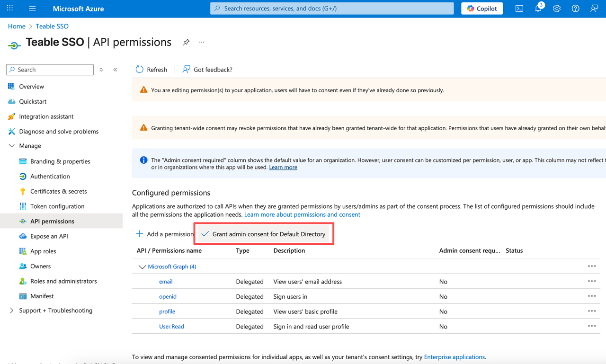This screenshot has height=364, width=606.
Task: Click Grant admin consent for Default Directory
Action: [264, 234]
